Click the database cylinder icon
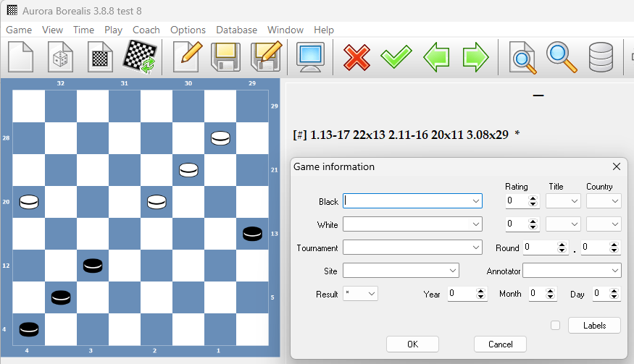This screenshot has width=634, height=364. 601,57
